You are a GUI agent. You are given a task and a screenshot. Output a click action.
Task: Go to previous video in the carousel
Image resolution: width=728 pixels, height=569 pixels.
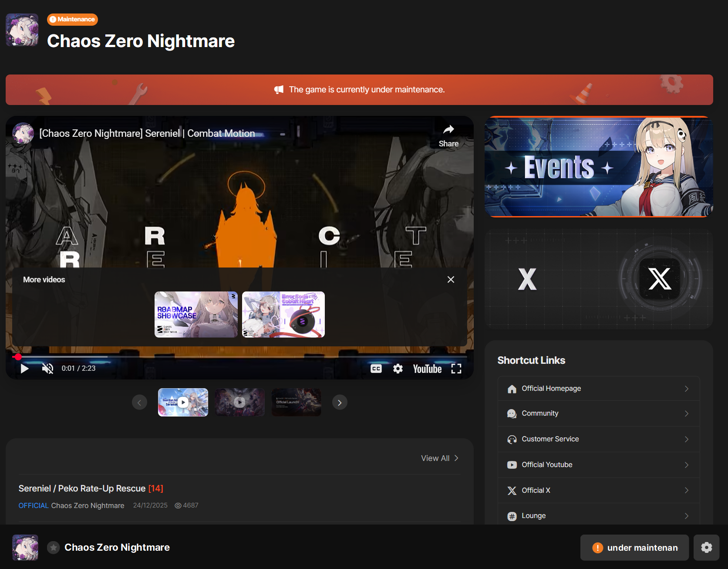click(139, 402)
